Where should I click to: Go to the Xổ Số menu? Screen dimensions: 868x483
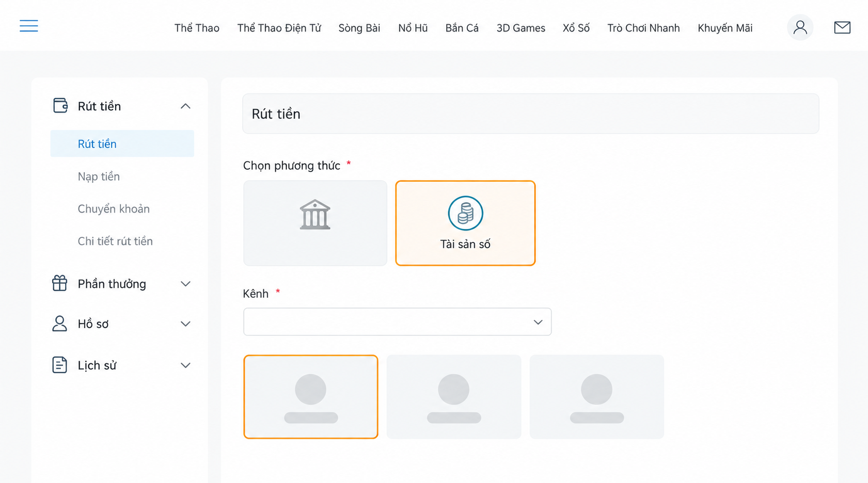coord(576,28)
